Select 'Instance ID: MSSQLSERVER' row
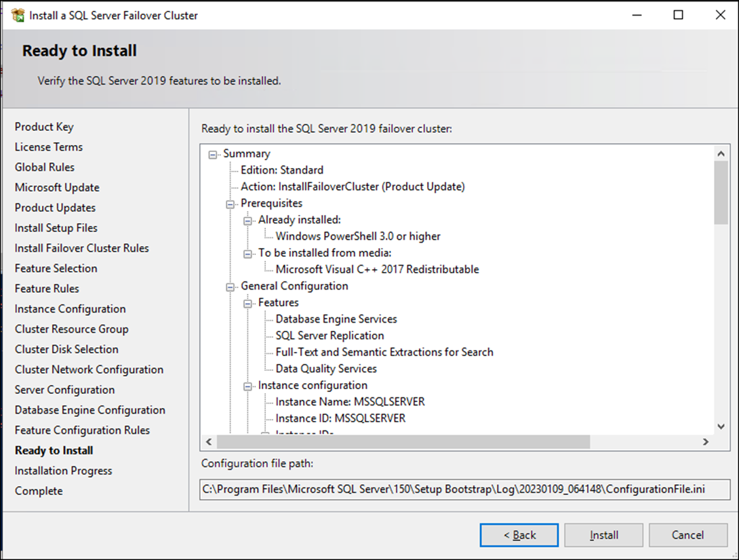739x560 pixels. pos(341,418)
